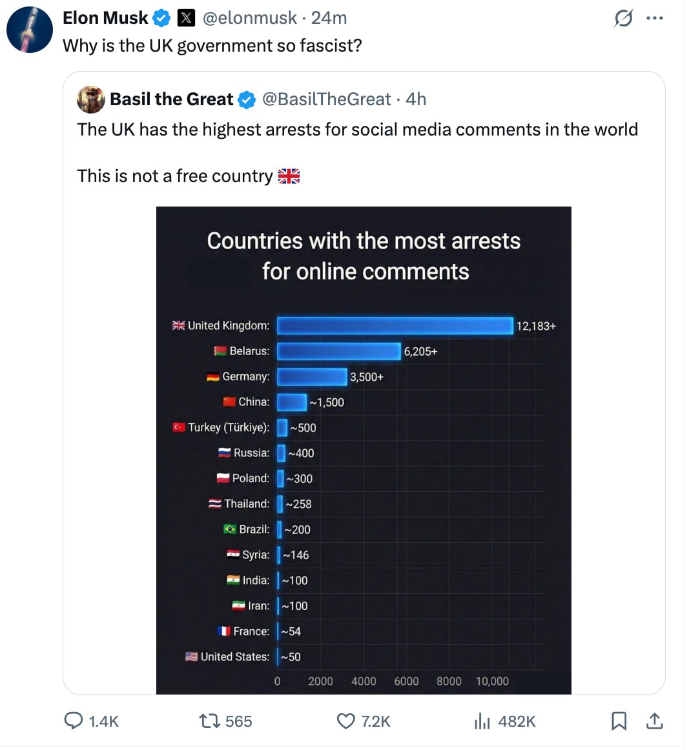Image resolution: width=700 pixels, height=750 pixels.
Task: Bookmark this post
Action: coord(619,720)
